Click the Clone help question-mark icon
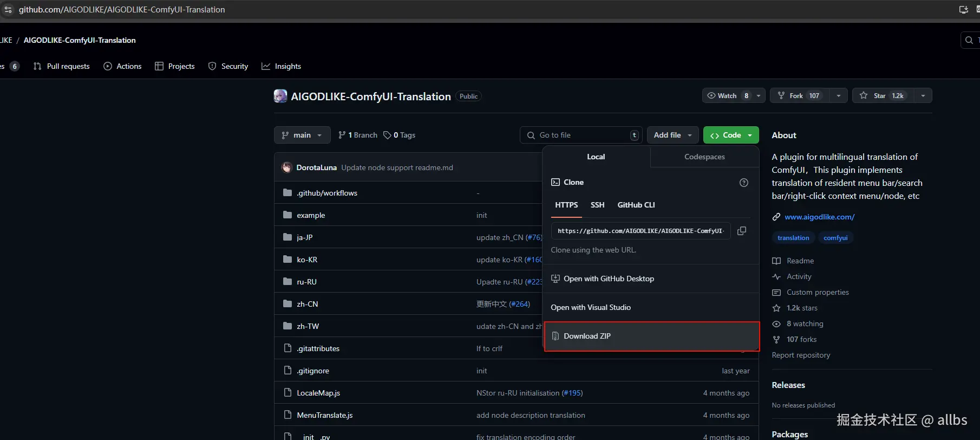Screen dimensions: 980x440 click(744, 183)
